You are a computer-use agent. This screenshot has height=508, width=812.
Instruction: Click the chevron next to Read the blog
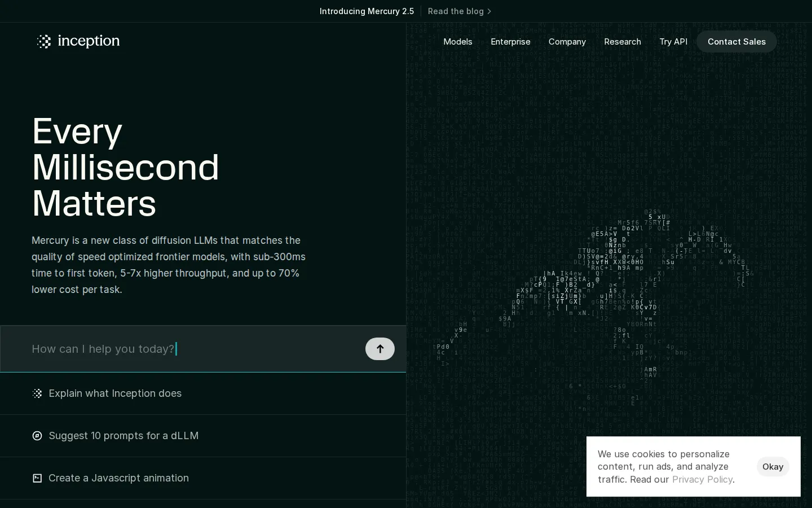(x=489, y=11)
